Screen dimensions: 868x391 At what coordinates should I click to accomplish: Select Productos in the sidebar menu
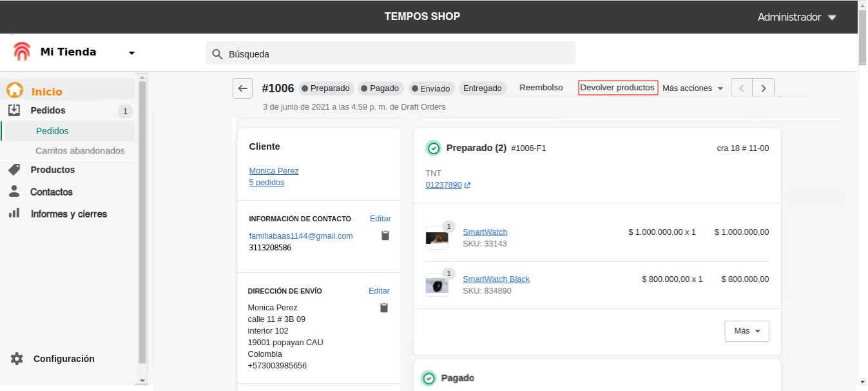coord(53,170)
